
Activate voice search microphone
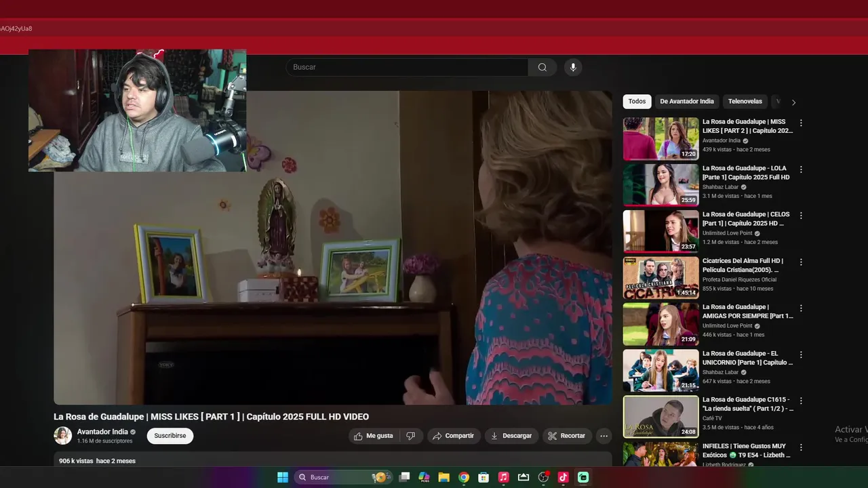pyautogui.click(x=573, y=67)
